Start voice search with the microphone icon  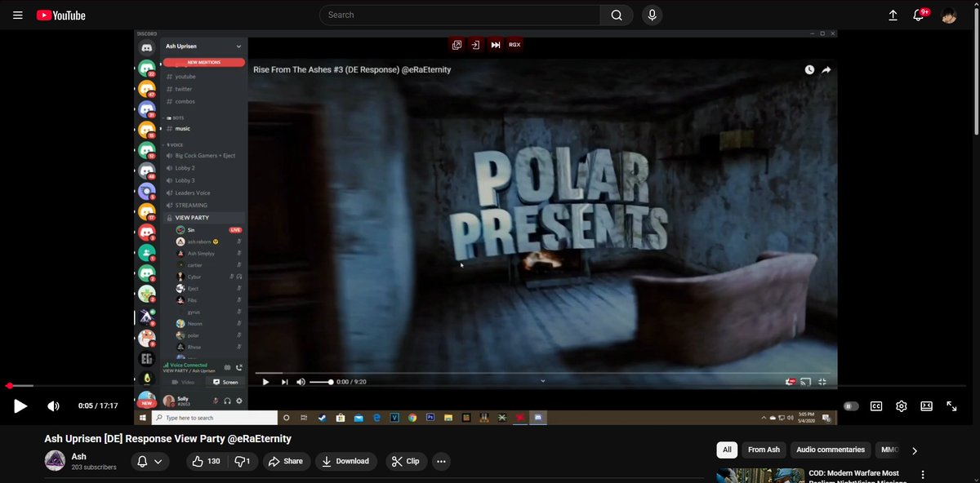652,15
